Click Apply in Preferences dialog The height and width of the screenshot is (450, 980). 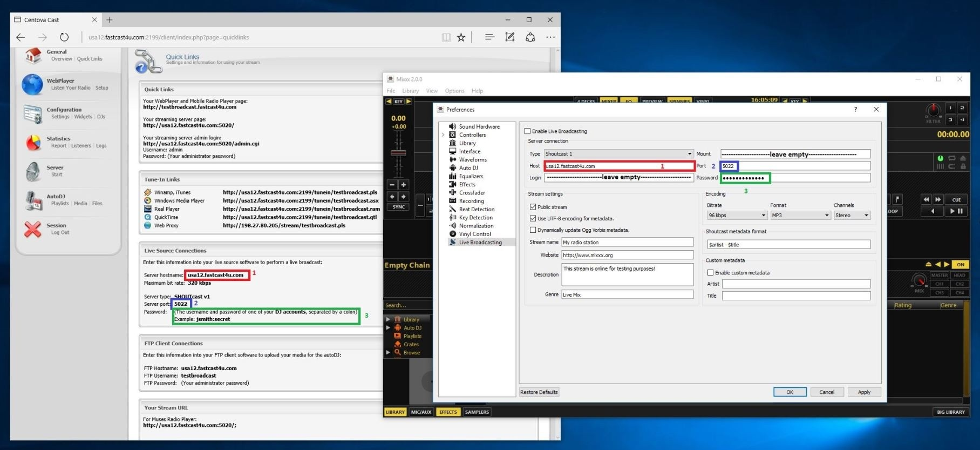(864, 392)
